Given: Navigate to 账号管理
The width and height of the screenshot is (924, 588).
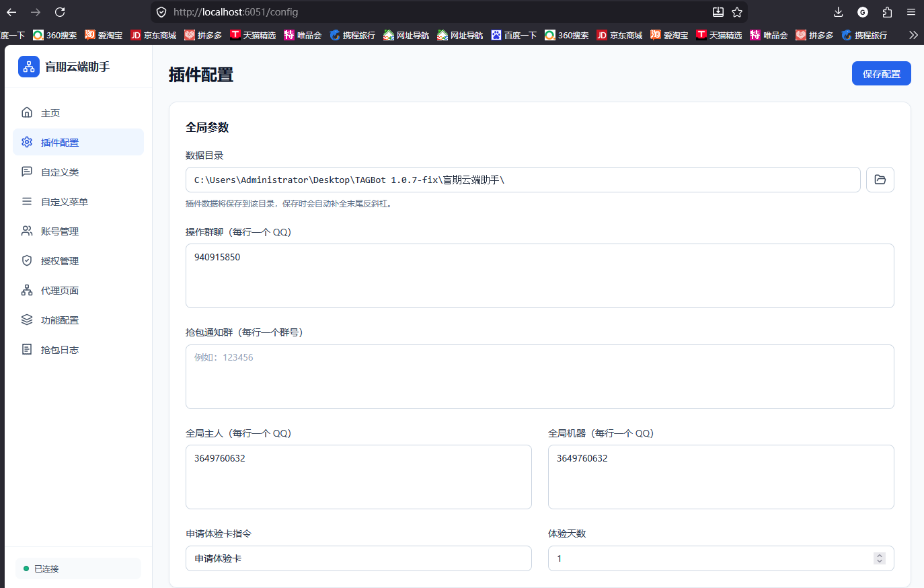Looking at the screenshot, I should pyautogui.click(x=78, y=231).
